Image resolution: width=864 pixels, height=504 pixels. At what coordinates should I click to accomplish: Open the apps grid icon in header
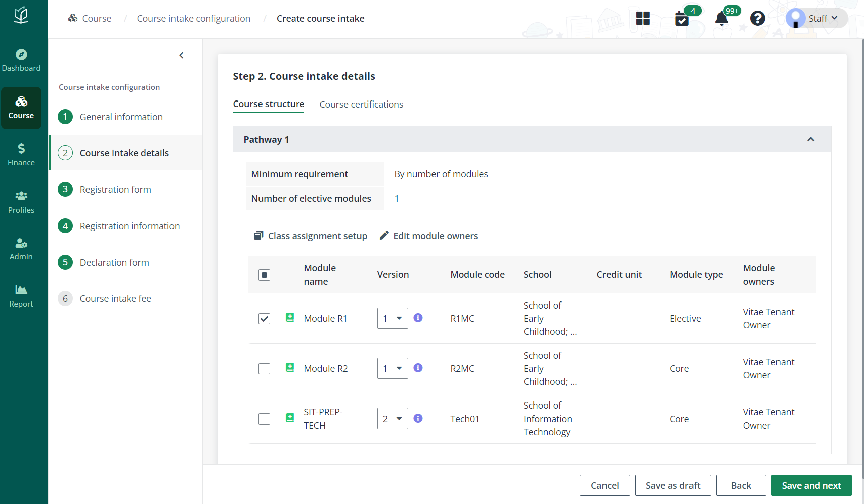(x=643, y=18)
